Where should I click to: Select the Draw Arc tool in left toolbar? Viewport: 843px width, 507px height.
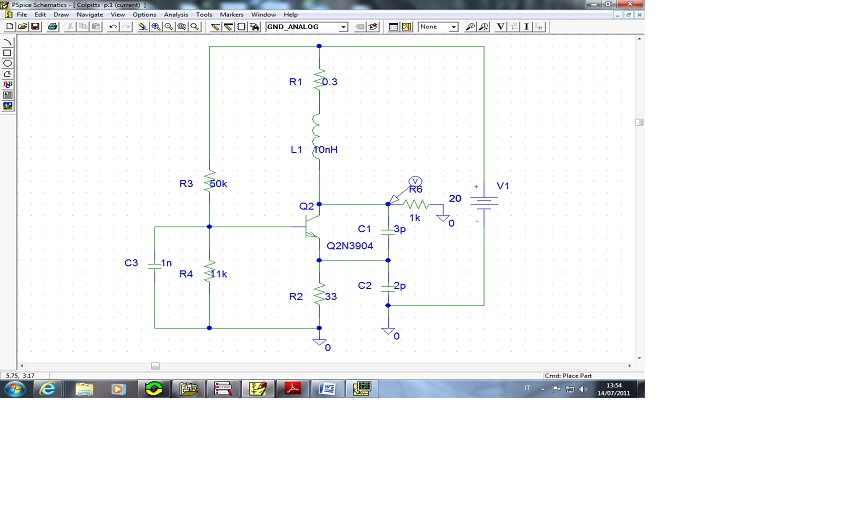pos(8,41)
